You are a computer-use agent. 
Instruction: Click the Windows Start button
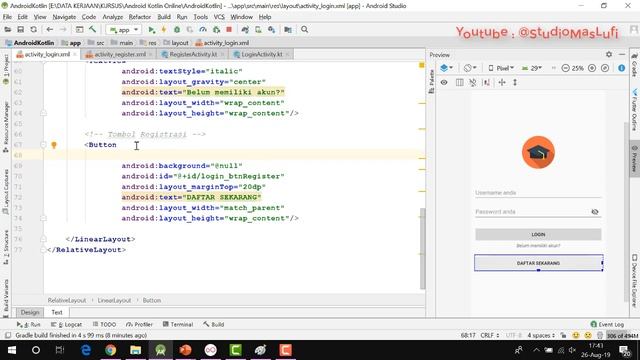tap(11, 350)
